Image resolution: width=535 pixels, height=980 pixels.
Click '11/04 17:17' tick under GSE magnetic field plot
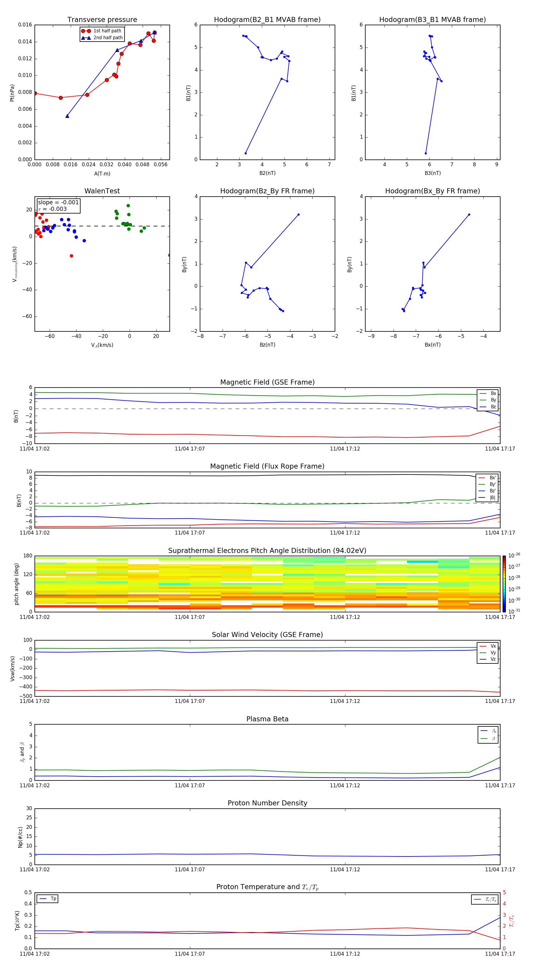500,449
